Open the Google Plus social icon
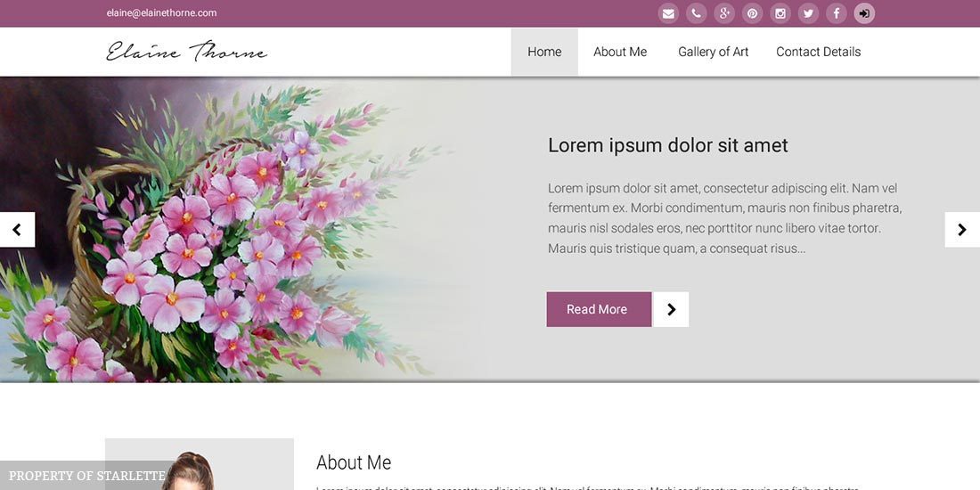The image size is (980, 490). (x=724, y=13)
